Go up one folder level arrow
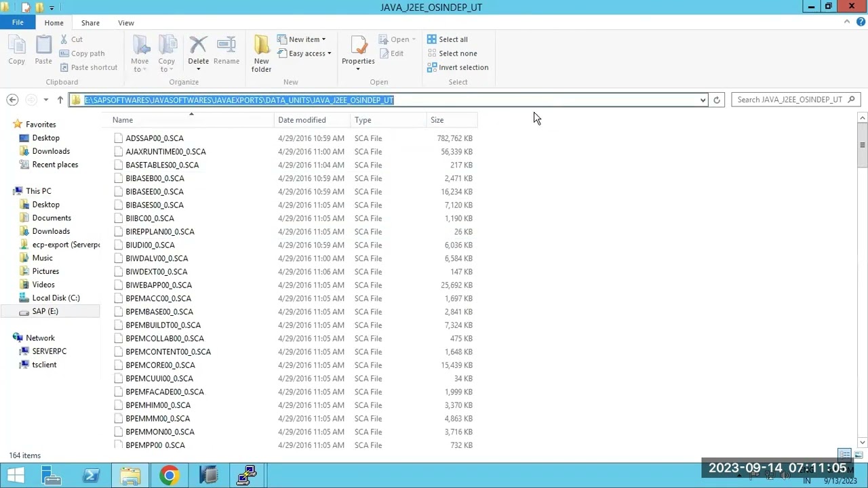 [x=60, y=100]
